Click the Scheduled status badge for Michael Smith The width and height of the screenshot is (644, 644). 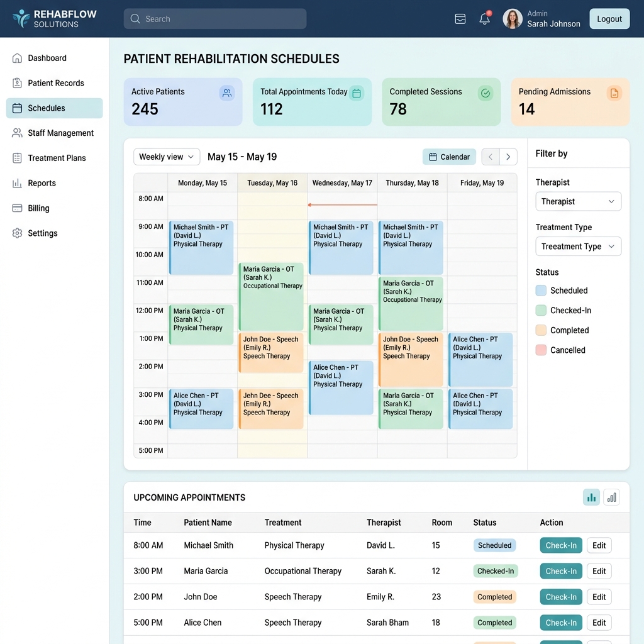point(494,545)
